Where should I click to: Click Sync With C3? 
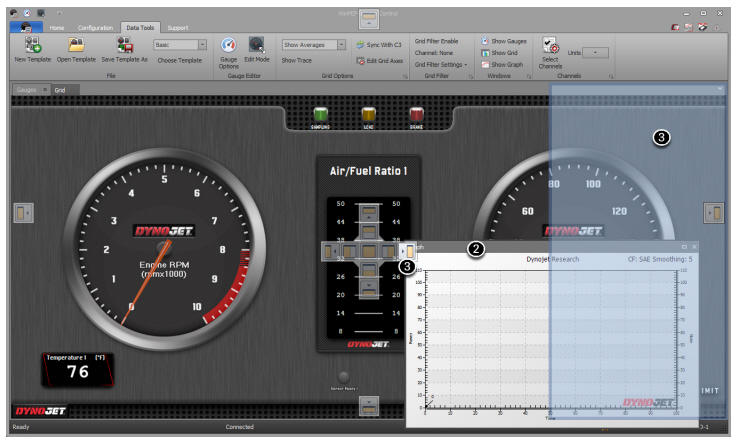[379, 45]
